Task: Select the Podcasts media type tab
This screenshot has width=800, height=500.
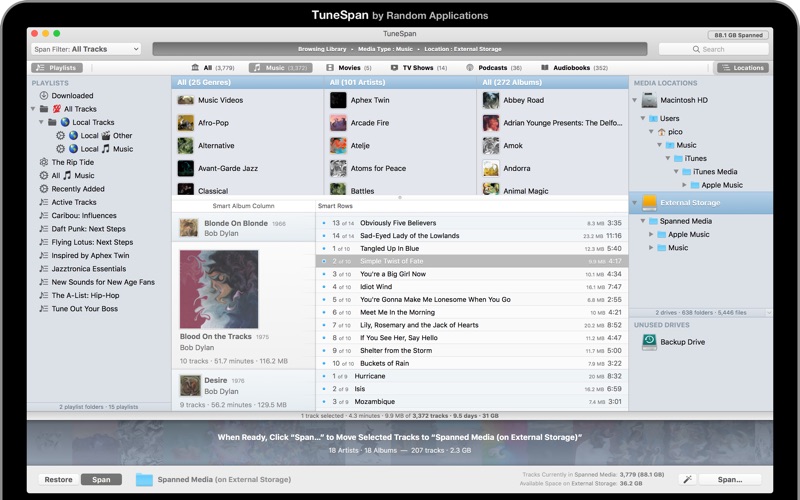Action: pos(494,68)
